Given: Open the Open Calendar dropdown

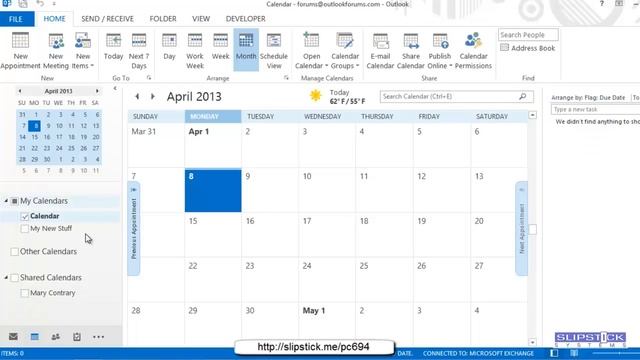Looking at the screenshot, I should tap(311, 51).
